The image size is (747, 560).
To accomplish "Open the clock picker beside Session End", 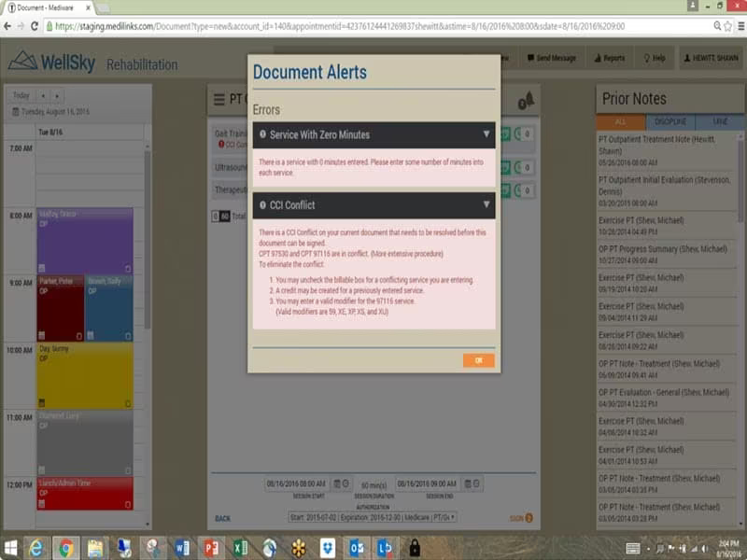I will (476, 483).
